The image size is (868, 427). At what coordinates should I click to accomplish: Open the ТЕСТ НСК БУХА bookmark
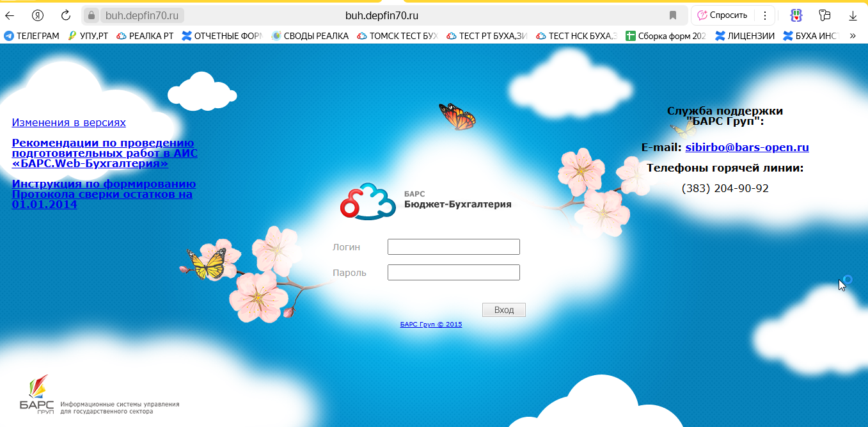576,36
